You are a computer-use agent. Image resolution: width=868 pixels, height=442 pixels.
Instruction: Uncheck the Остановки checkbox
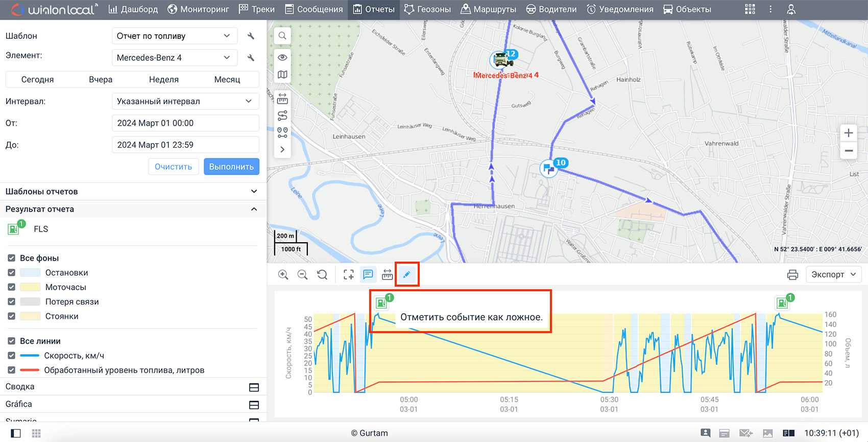coord(12,272)
